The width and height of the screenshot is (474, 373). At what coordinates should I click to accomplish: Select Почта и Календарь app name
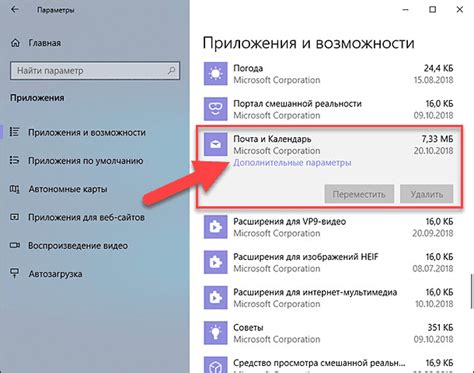(x=272, y=139)
